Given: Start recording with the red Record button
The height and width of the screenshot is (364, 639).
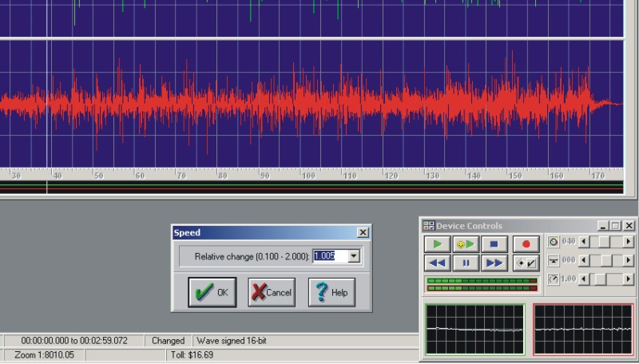Looking at the screenshot, I should 526,244.
